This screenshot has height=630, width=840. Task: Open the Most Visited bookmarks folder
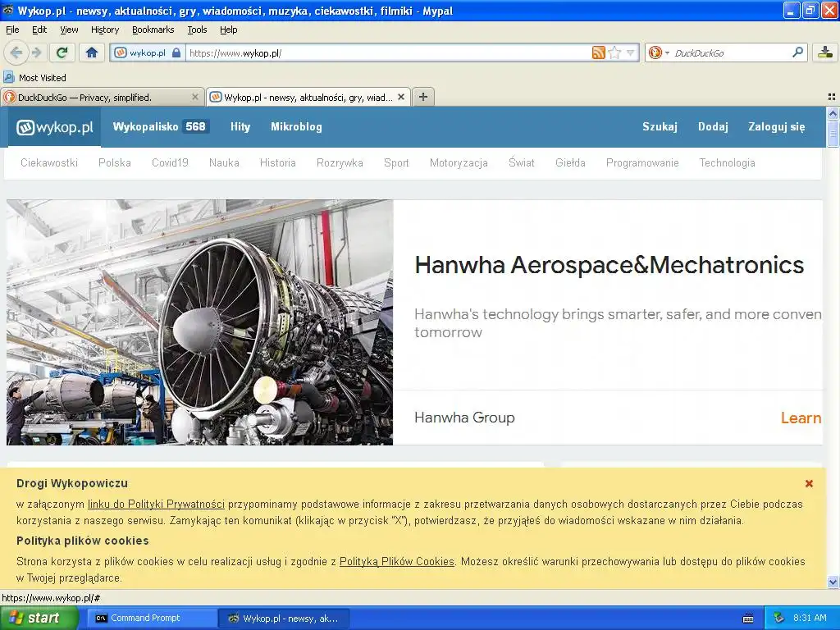(x=34, y=78)
